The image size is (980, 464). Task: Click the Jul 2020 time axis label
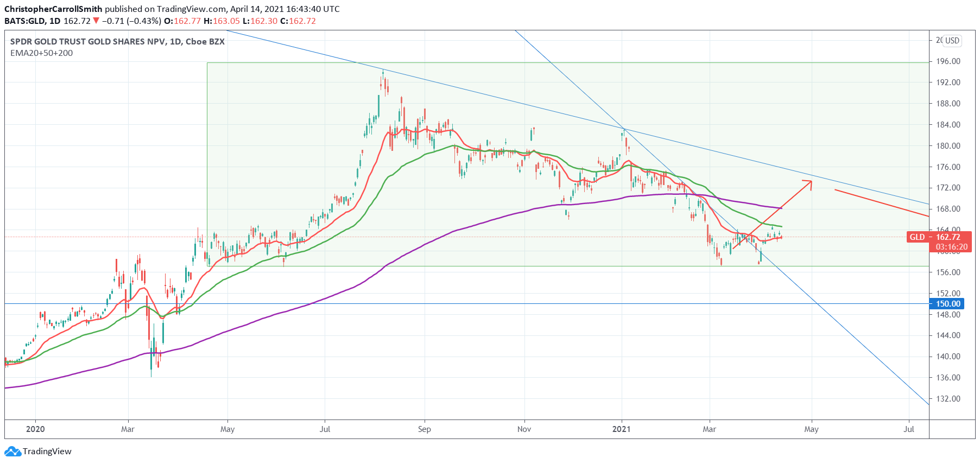[x=325, y=429]
